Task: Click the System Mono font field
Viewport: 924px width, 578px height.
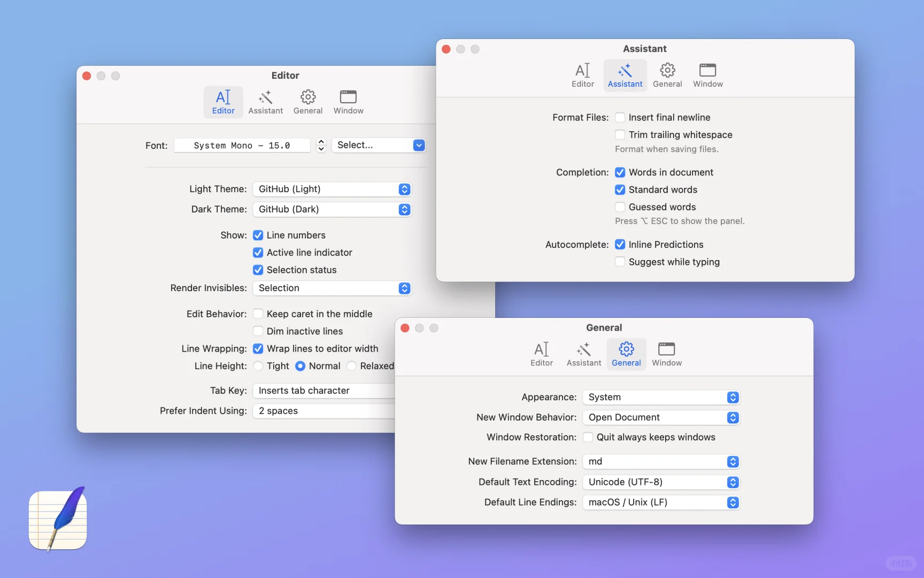Action: click(242, 145)
